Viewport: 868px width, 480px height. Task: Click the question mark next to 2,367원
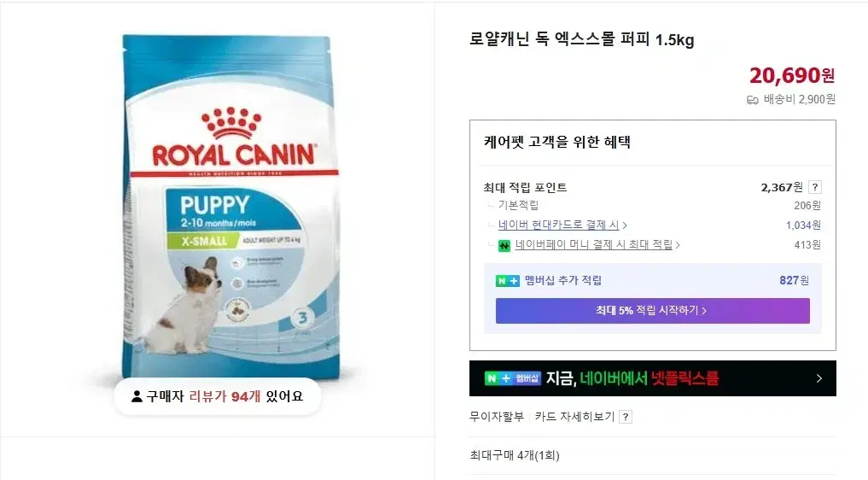coord(814,187)
